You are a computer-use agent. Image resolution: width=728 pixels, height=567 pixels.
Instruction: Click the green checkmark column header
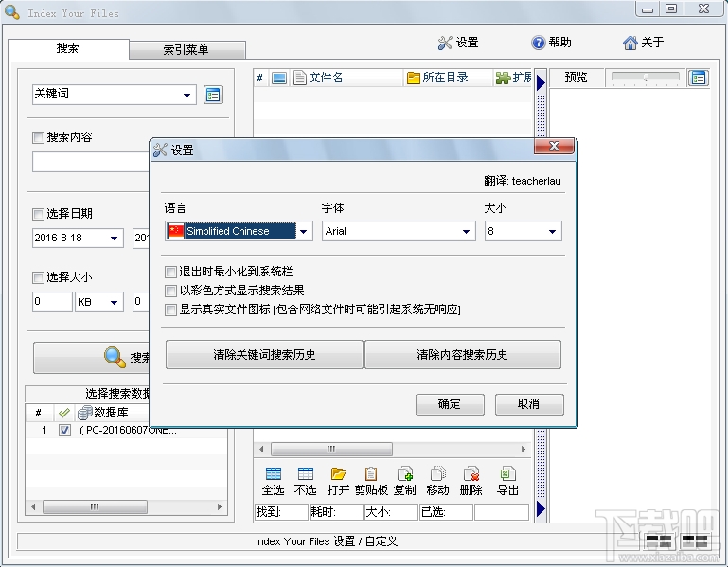[63, 412]
